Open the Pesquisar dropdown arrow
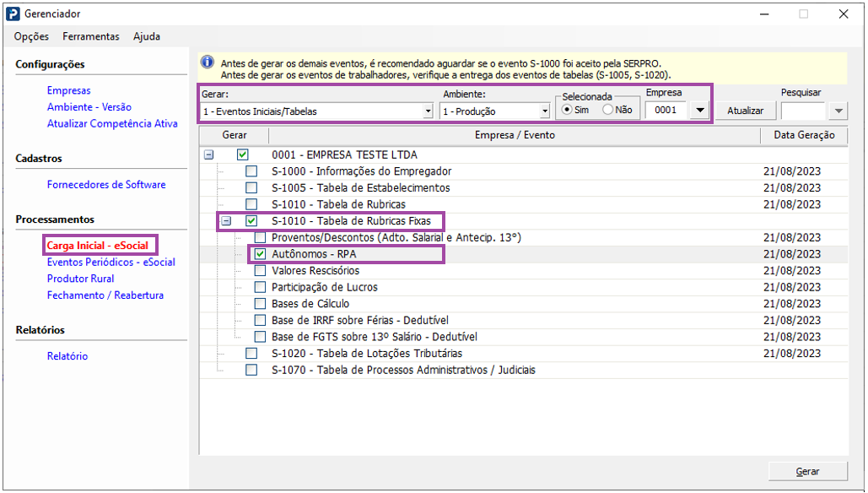Viewport: 868px width, 493px height. [x=838, y=111]
